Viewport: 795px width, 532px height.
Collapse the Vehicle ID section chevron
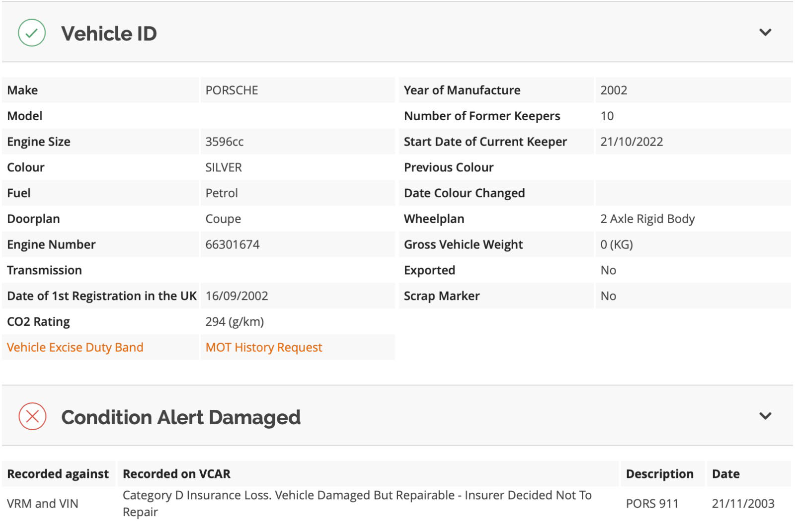[x=765, y=32]
